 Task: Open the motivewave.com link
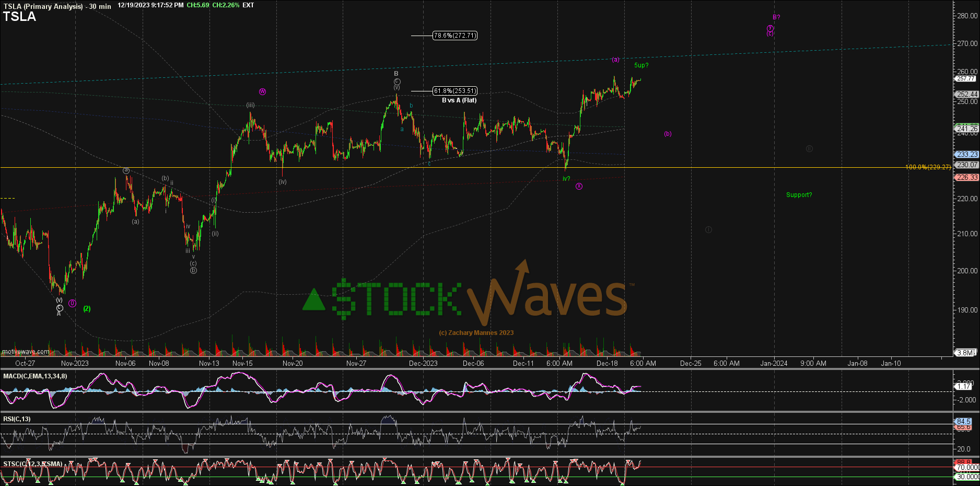click(26, 352)
